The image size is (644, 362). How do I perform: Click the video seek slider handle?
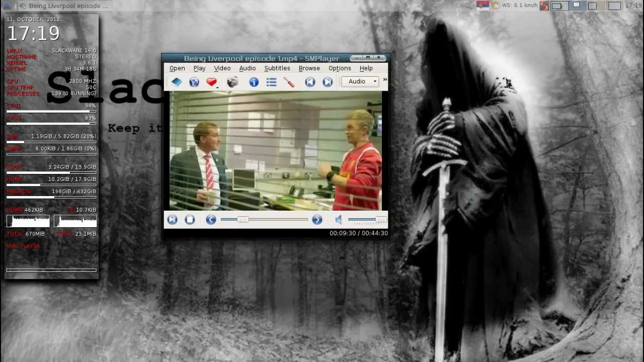[x=243, y=220]
